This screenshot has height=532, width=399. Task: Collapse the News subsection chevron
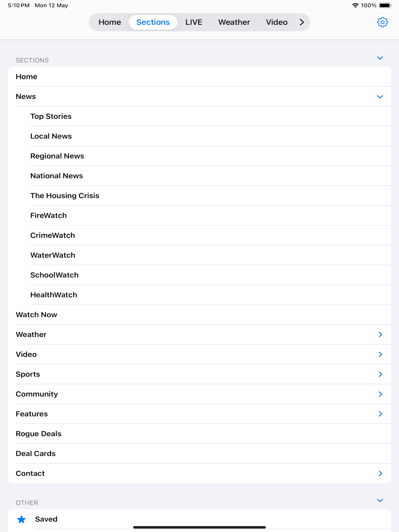click(x=380, y=97)
